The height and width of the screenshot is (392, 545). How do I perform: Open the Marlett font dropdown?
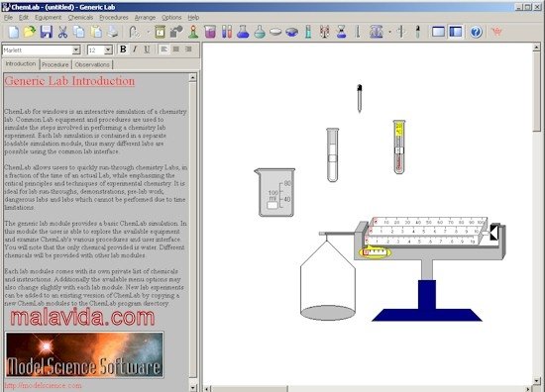pyautogui.click(x=76, y=50)
